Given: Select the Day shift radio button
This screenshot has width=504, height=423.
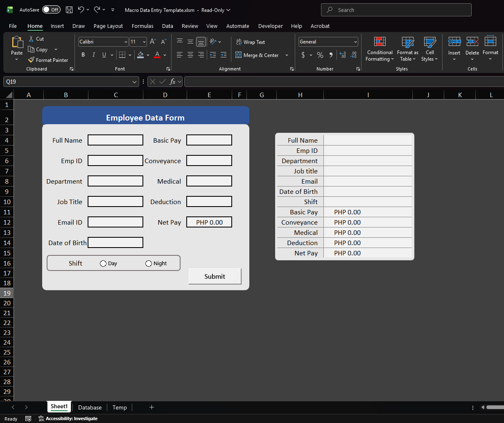Looking at the screenshot, I should coord(103,263).
